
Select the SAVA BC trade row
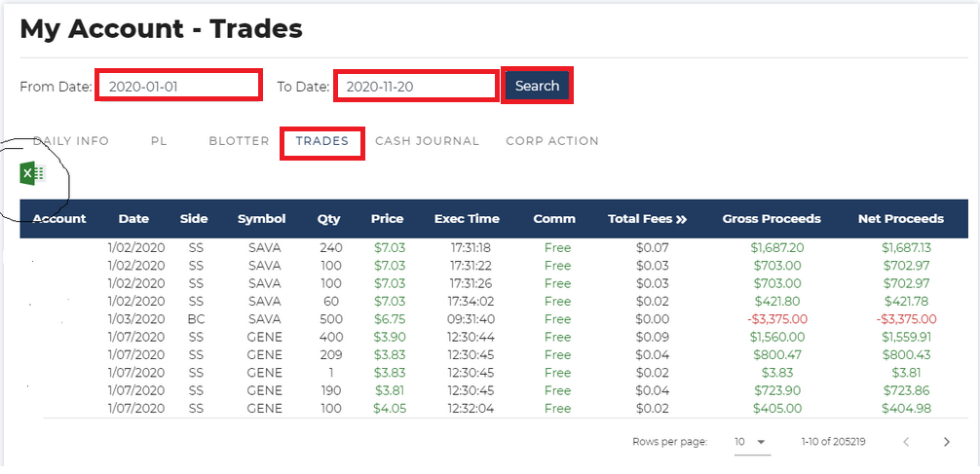(494, 319)
